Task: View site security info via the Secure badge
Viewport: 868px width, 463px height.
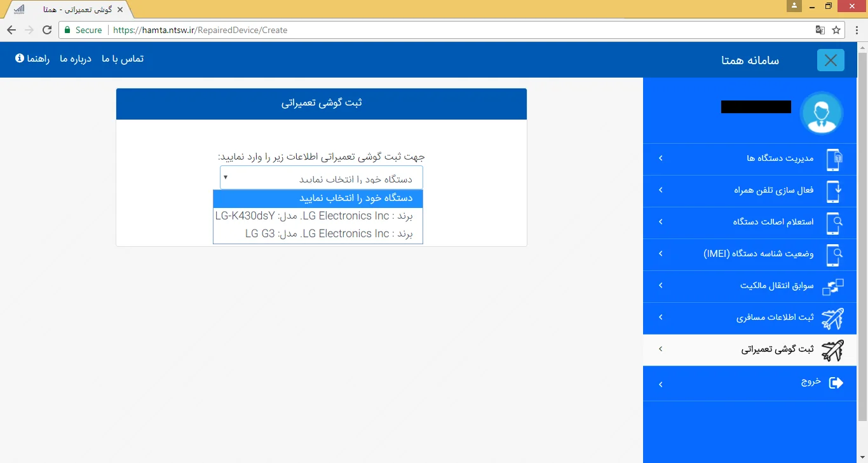Action: [83, 30]
